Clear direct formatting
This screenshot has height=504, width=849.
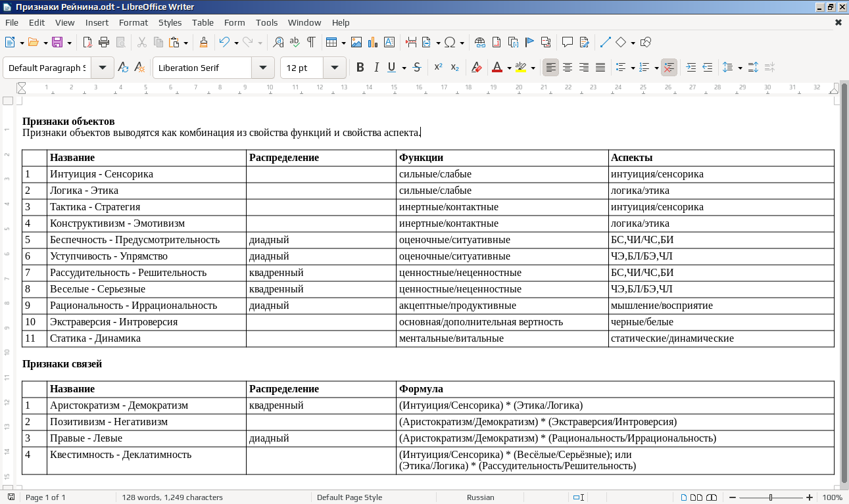point(477,68)
